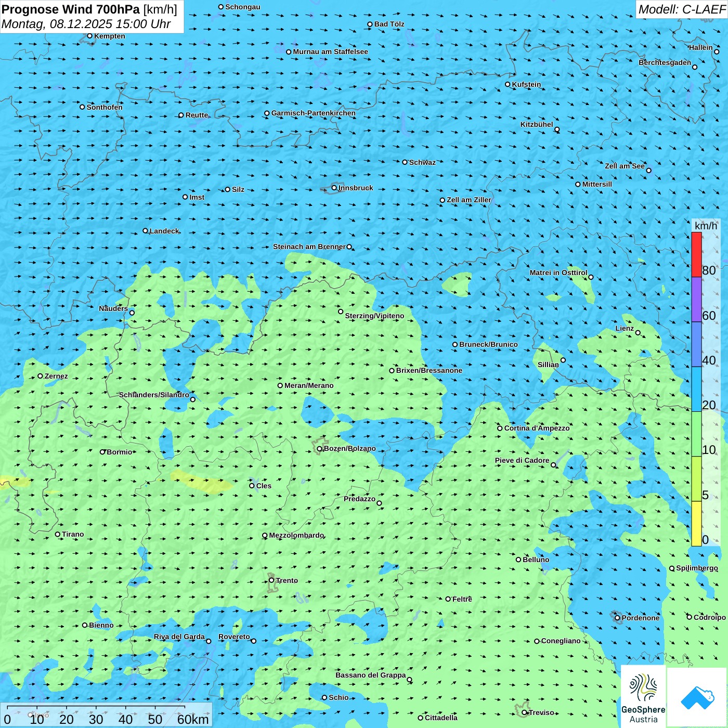Viewport: 728px width, 728px height.
Task: Click the 'Modell: C-LAEF' label
Action: (x=682, y=9)
